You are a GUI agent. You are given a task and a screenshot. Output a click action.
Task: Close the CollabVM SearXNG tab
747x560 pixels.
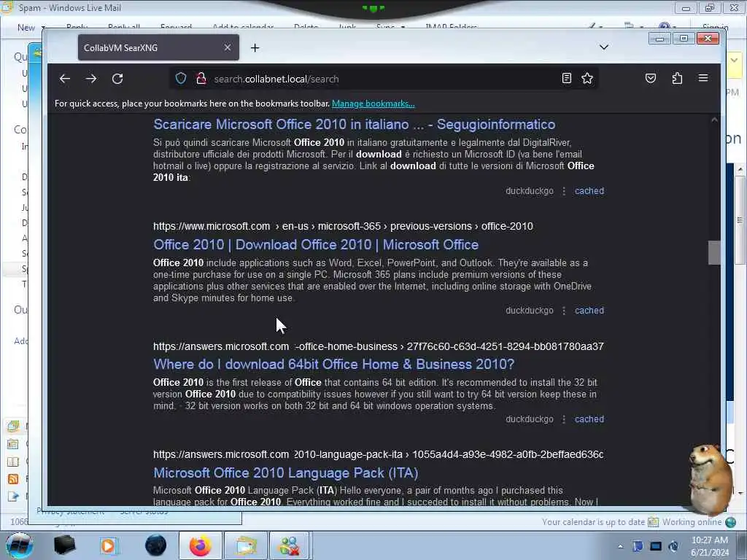(x=228, y=47)
